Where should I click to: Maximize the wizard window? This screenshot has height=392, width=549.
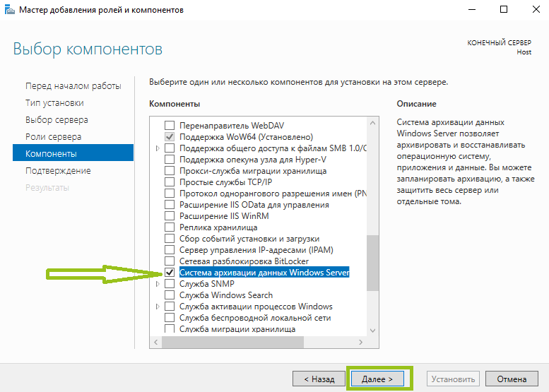click(504, 9)
